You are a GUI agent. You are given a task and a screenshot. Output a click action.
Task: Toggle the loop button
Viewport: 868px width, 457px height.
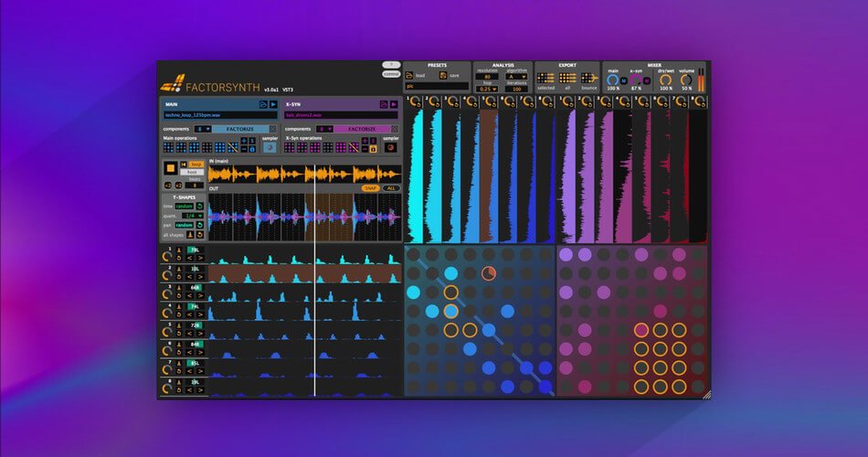pyautogui.click(x=196, y=165)
